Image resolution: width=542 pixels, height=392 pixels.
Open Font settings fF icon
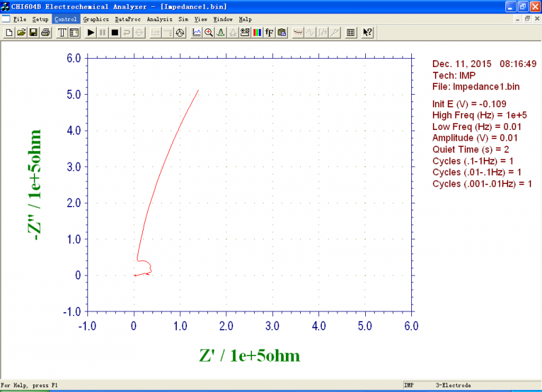[x=269, y=32]
